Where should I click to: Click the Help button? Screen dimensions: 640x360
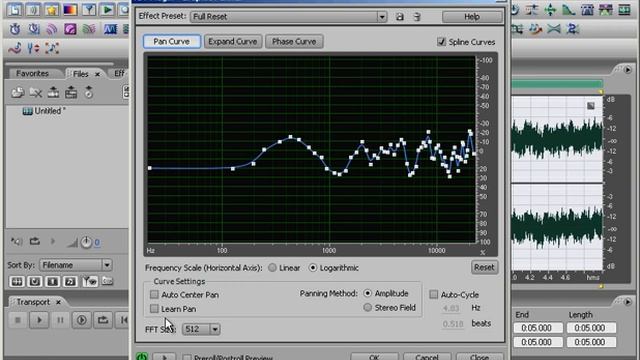(x=472, y=17)
